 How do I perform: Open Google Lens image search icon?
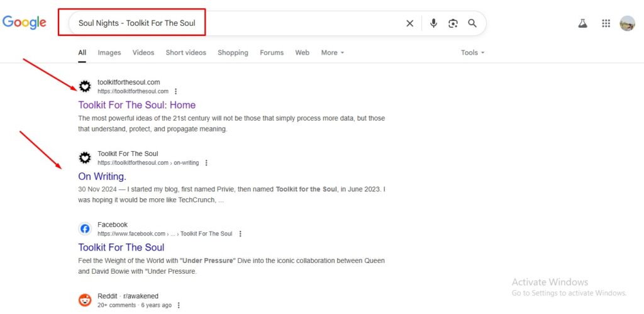pyautogui.click(x=453, y=23)
